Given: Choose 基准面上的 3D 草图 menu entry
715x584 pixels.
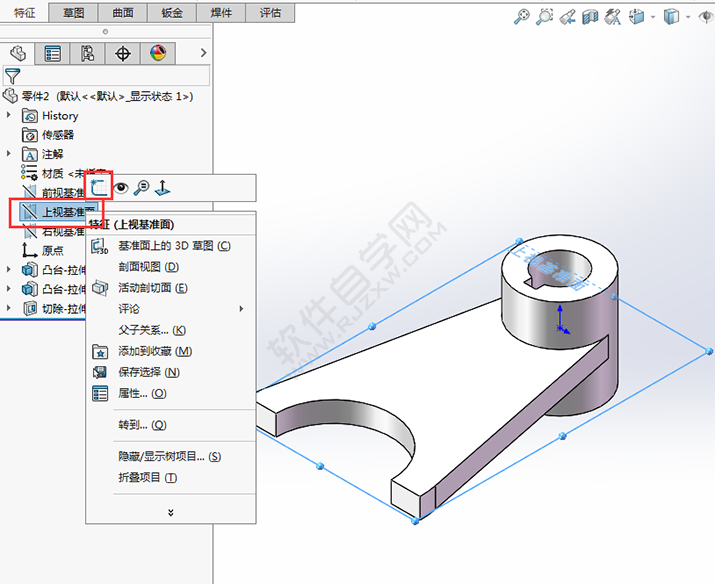Looking at the screenshot, I should pos(171,246).
